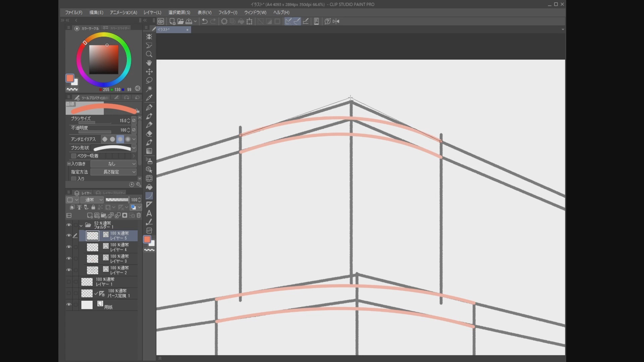Click the layer opacity slider bar
Viewport: 644px width, 362px height.
[117, 200]
